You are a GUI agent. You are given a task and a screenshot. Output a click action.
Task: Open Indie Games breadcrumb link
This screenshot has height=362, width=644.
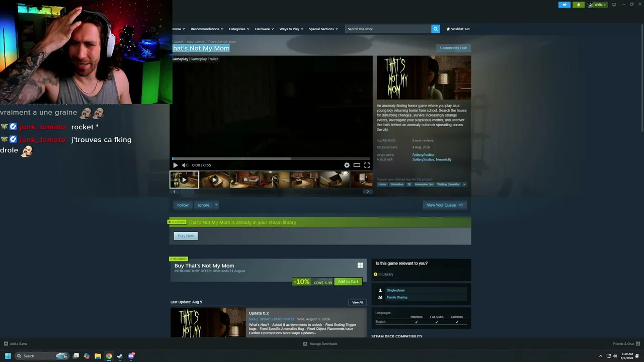pos(196,42)
